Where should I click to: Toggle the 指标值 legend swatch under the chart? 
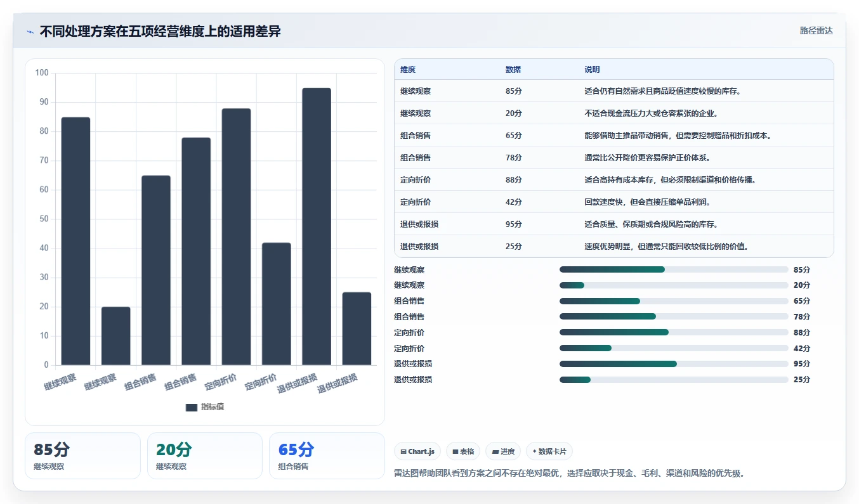click(x=192, y=407)
